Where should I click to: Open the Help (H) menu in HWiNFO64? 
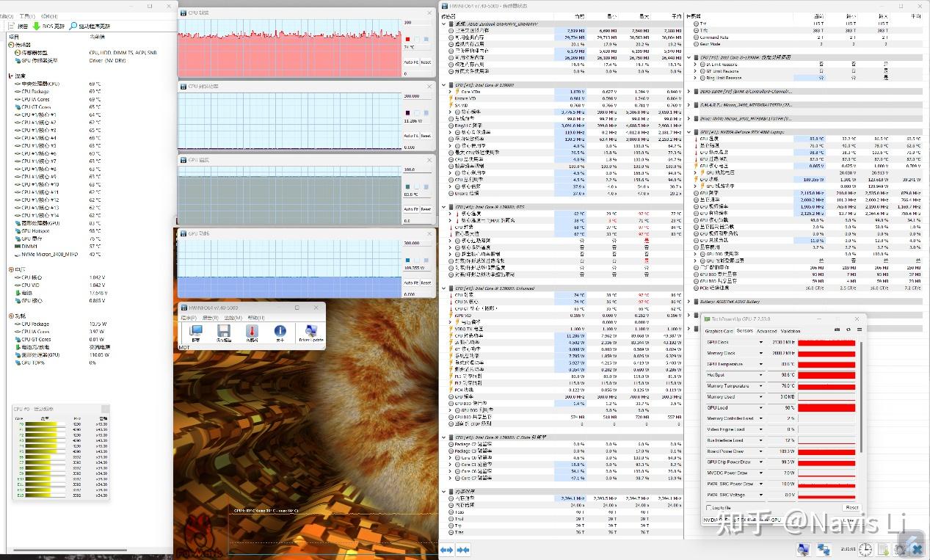click(x=256, y=318)
